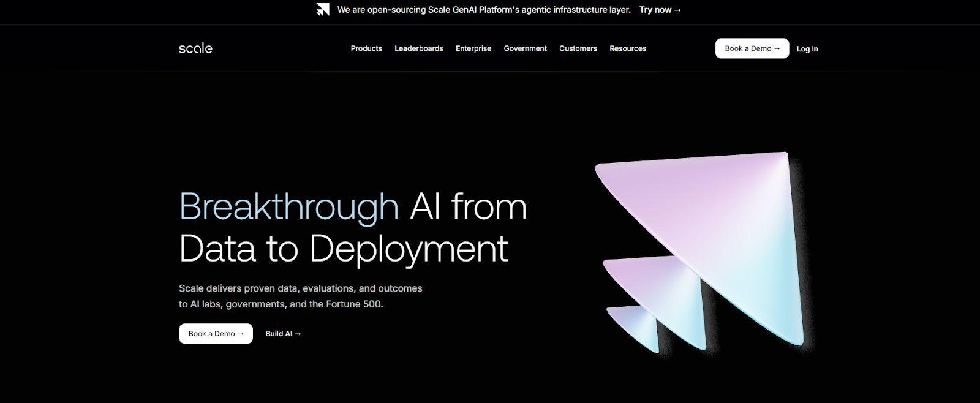Click the Scale logo in the navbar
This screenshot has width=980, height=403.
(x=195, y=48)
